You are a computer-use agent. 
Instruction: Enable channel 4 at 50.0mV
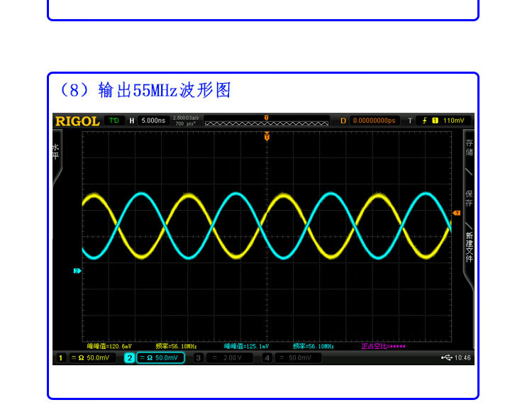click(x=291, y=358)
